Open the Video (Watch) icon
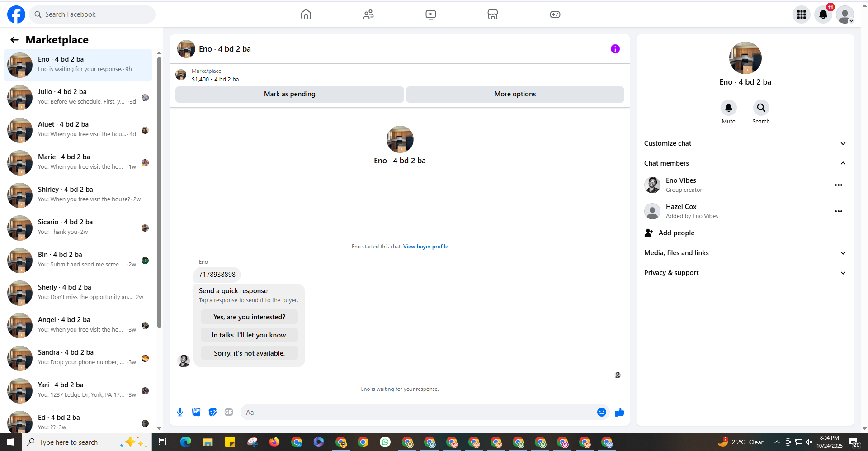Image resolution: width=868 pixels, height=451 pixels. coord(431,14)
